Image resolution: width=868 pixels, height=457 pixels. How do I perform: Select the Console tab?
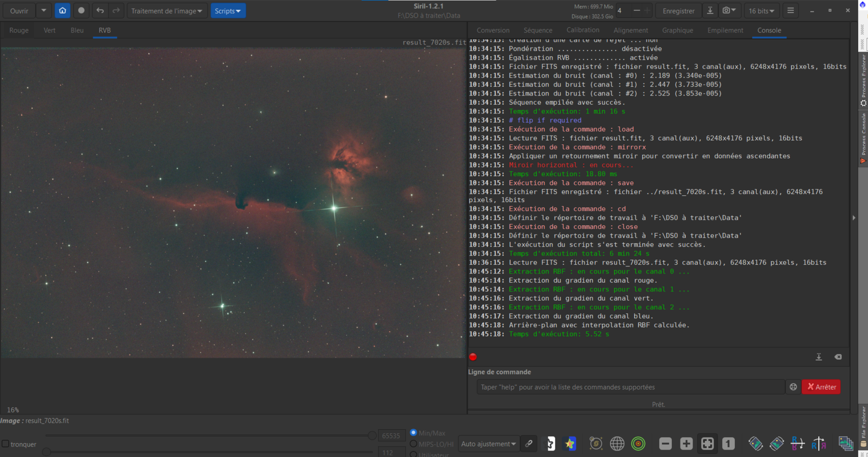[x=769, y=30]
